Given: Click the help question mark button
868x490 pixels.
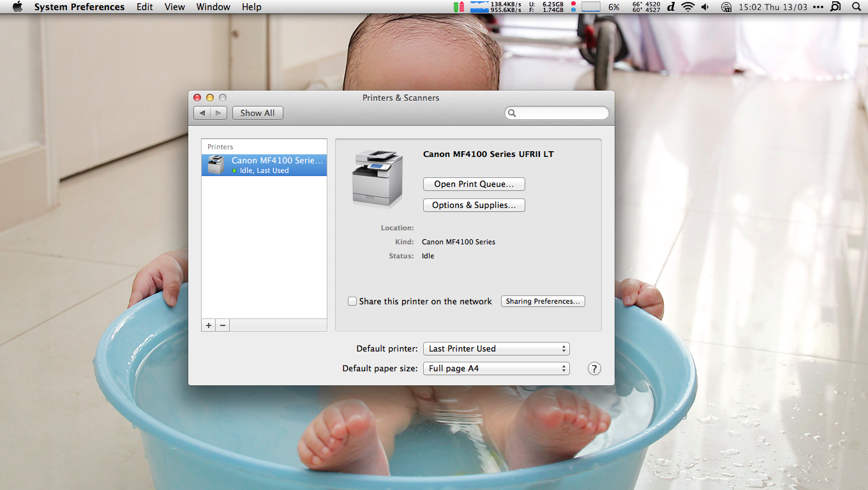Looking at the screenshot, I should 594,368.
